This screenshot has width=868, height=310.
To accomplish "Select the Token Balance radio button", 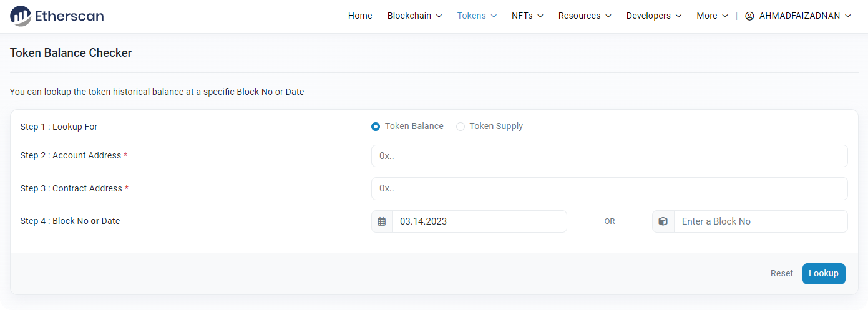I will click(x=376, y=127).
